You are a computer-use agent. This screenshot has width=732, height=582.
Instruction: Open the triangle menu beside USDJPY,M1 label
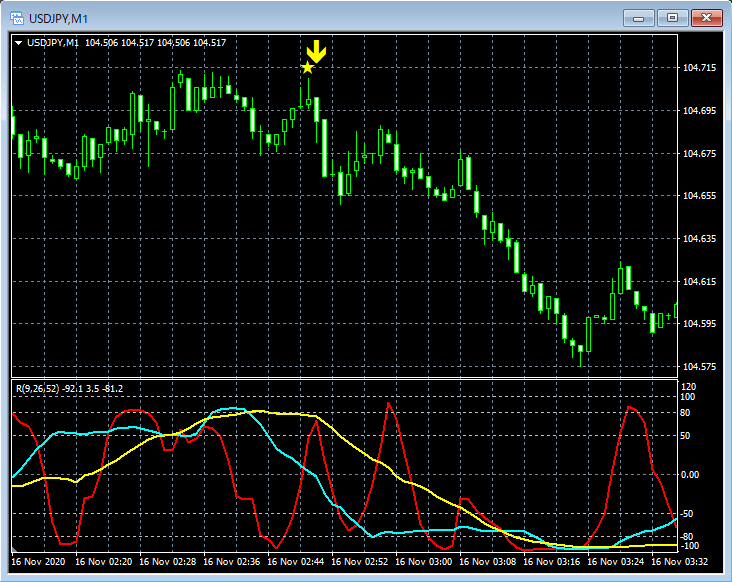pos(19,42)
